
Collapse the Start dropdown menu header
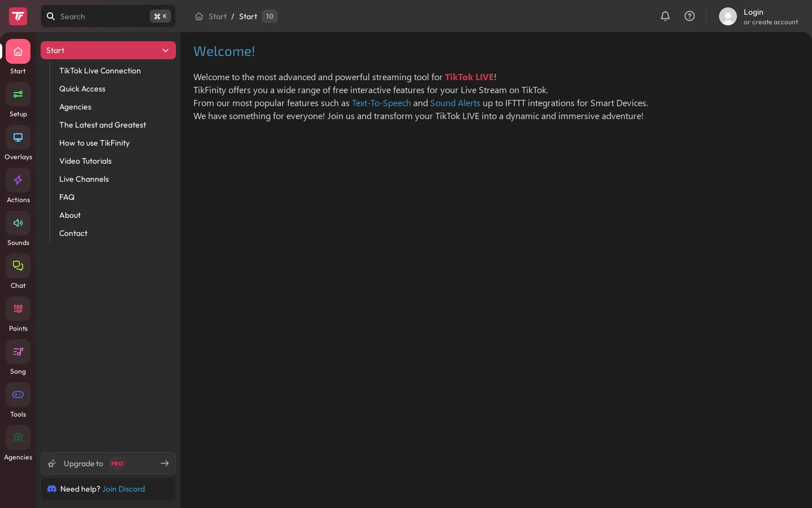pos(108,50)
